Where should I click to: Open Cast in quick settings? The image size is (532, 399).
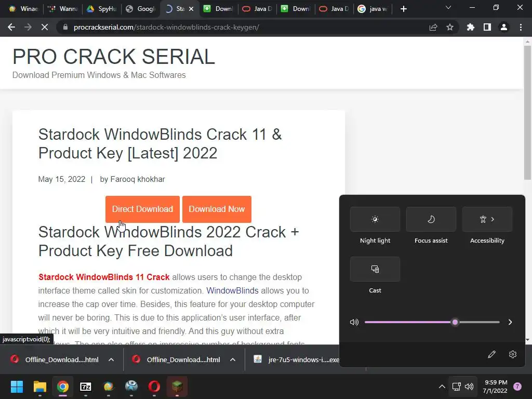(x=375, y=269)
